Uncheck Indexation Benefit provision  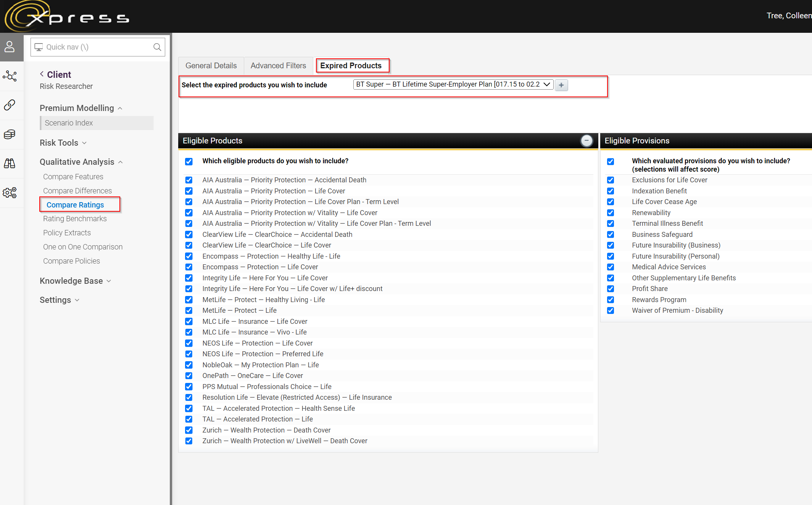pyautogui.click(x=611, y=191)
